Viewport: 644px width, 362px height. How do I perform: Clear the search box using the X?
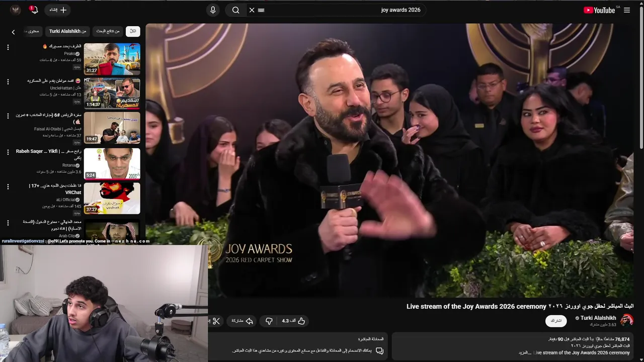tap(252, 10)
